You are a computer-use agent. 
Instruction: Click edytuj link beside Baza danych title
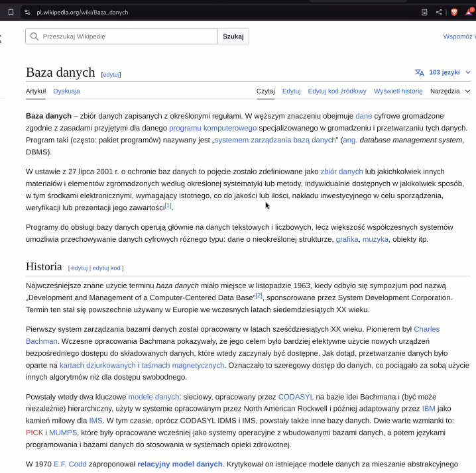click(111, 75)
